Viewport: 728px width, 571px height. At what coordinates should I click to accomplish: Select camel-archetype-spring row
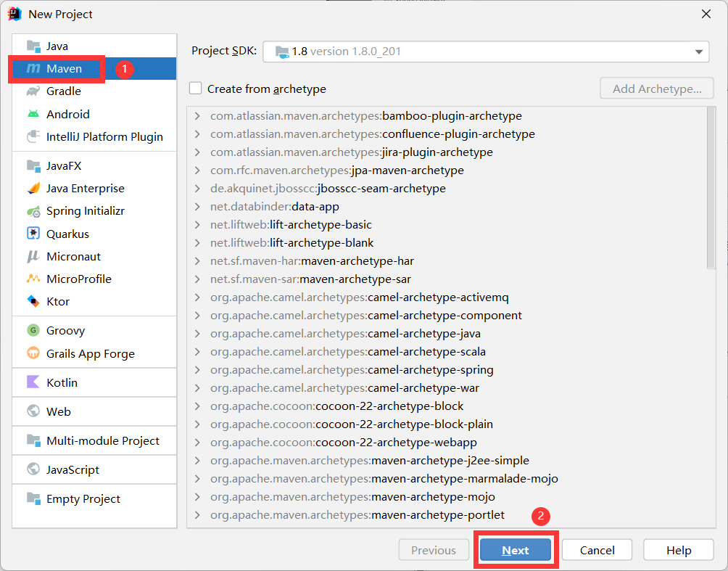(447, 370)
